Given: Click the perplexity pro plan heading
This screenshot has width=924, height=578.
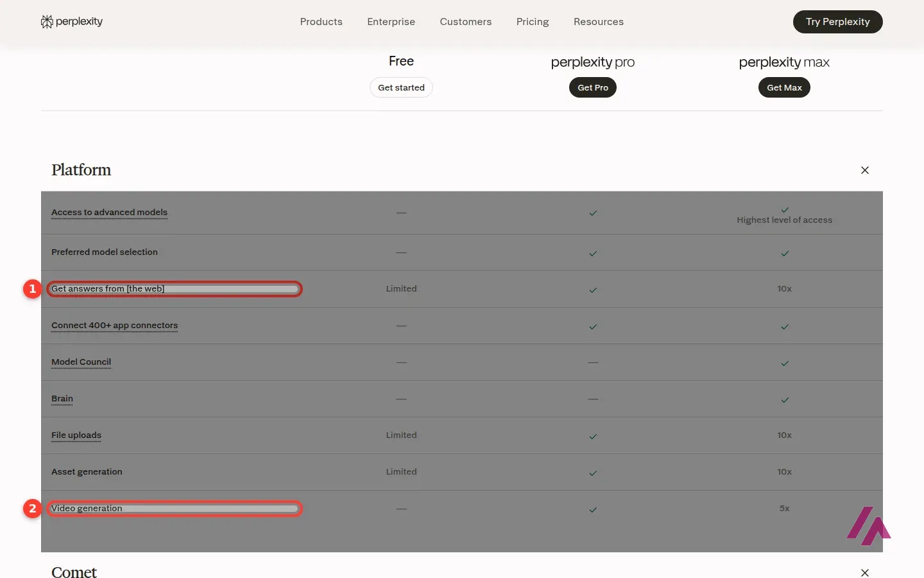Looking at the screenshot, I should 592,62.
